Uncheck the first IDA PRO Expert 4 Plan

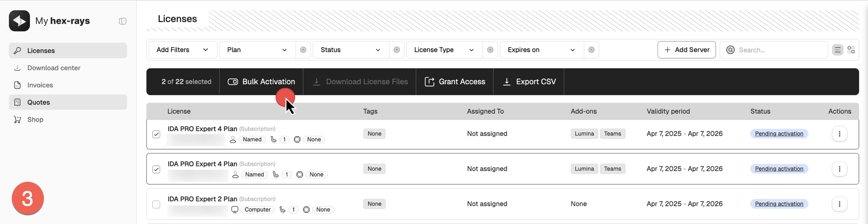[156, 134]
